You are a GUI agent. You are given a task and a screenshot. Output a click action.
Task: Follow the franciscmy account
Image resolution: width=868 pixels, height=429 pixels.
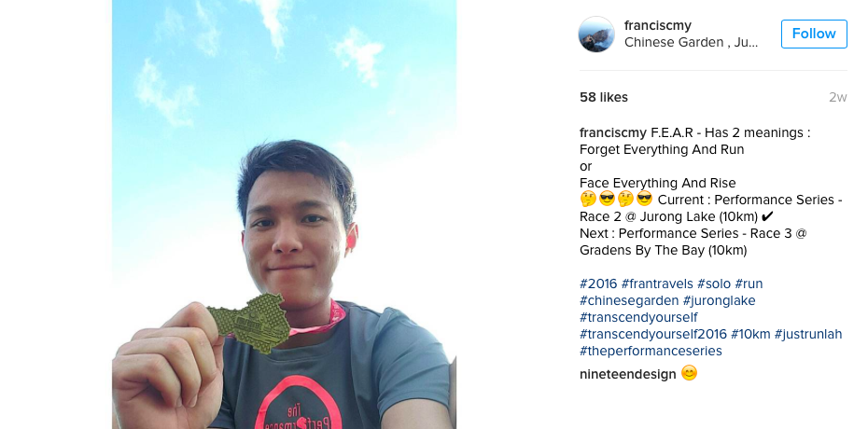click(814, 34)
